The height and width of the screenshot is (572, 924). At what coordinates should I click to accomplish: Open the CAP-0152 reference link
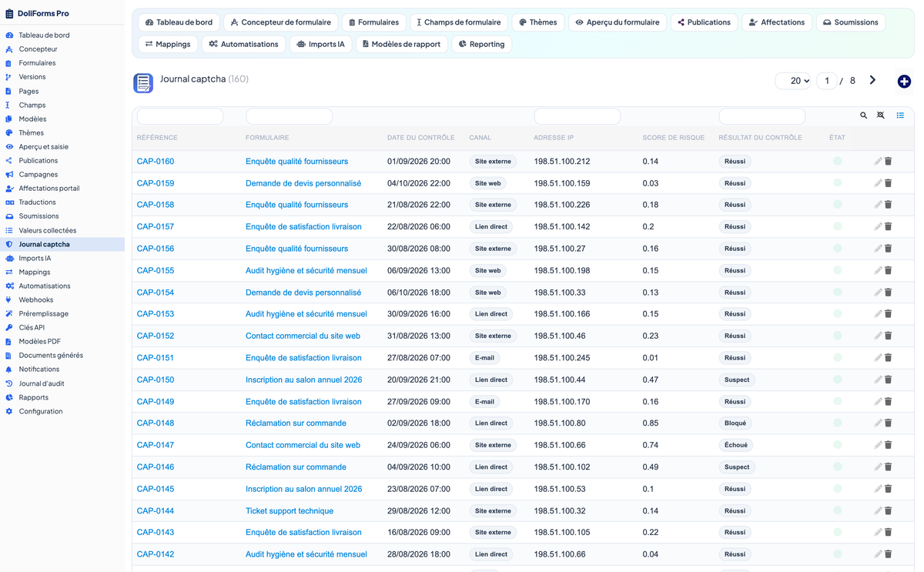coord(156,336)
